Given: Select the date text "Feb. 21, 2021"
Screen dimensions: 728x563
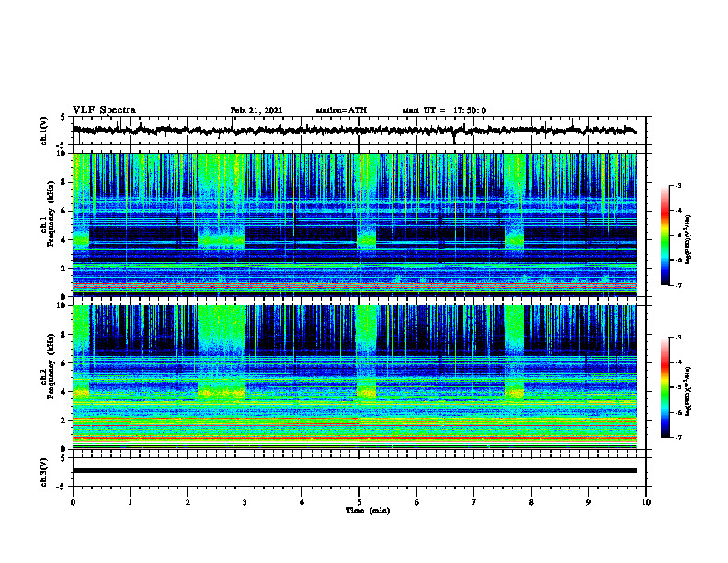Looking at the screenshot, I should (256, 110).
